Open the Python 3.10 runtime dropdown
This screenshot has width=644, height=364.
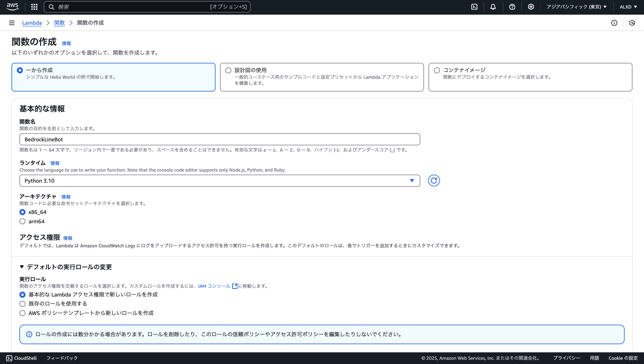pos(219,181)
